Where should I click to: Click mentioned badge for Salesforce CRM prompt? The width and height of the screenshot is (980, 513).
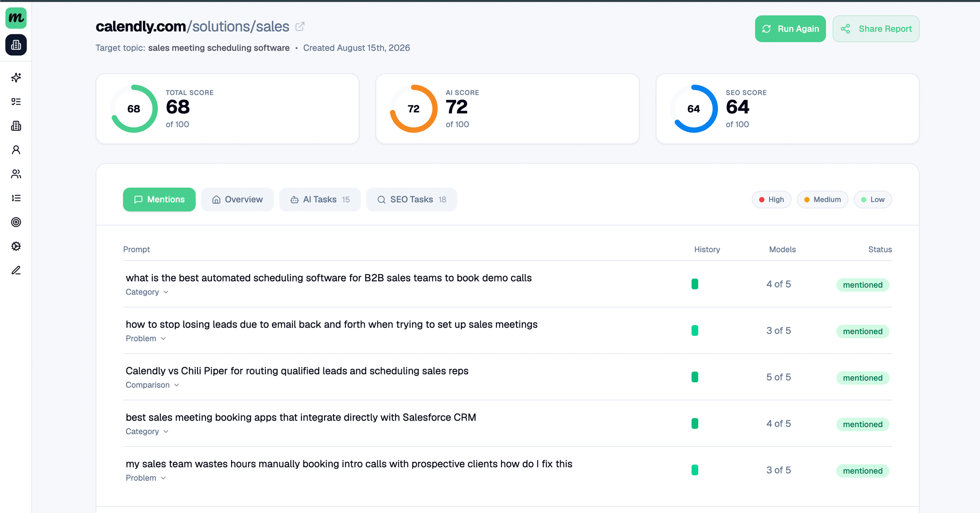point(863,425)
